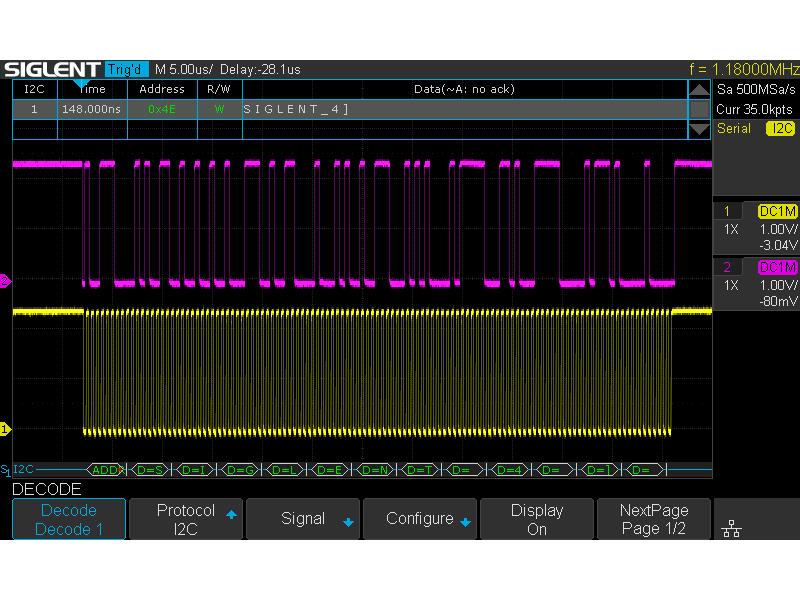This screenshot has height=600, width=800.
Task: Click the Sa 500MSa/s sample rate readout
Action: coord(756,90)
